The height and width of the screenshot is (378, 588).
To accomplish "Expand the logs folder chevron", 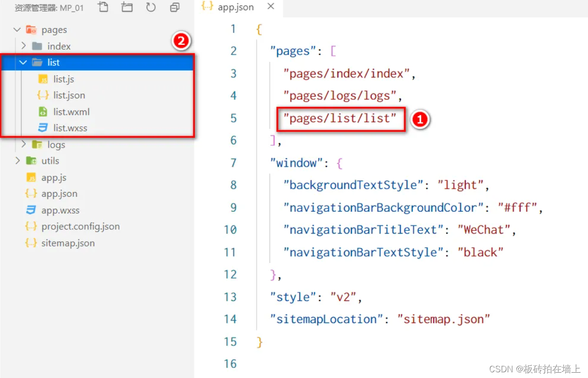I will pos(23,144).
